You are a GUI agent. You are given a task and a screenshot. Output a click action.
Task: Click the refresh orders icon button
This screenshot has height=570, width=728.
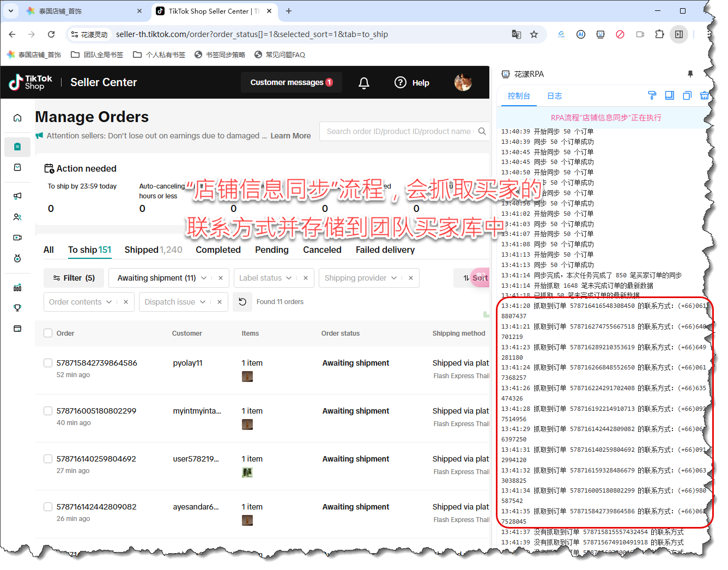(242, 302)
